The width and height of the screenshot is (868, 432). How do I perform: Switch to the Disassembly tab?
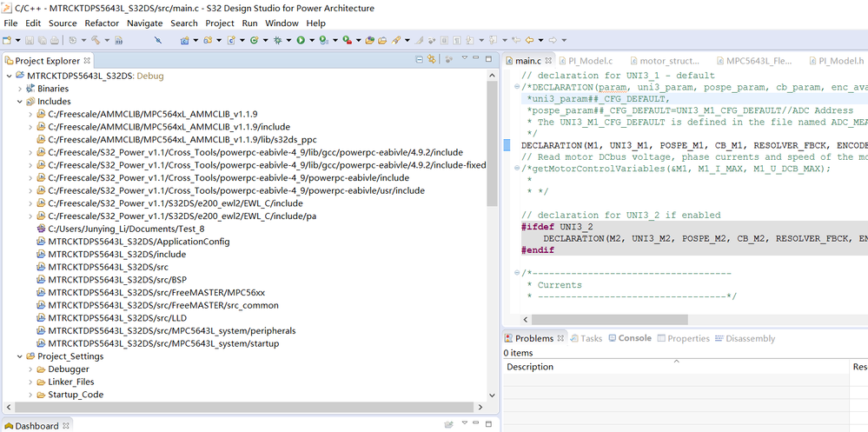[x=745, y=338]
